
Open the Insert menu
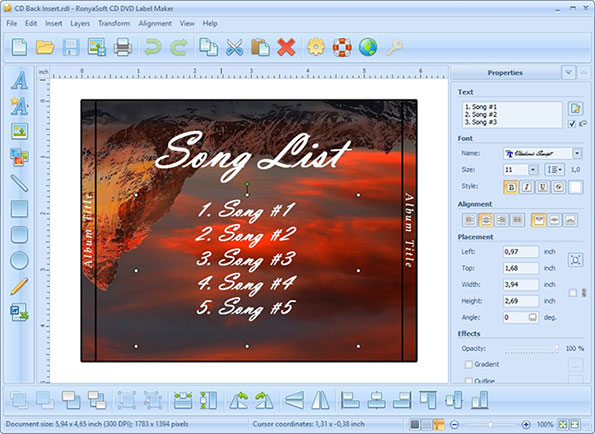54,24
